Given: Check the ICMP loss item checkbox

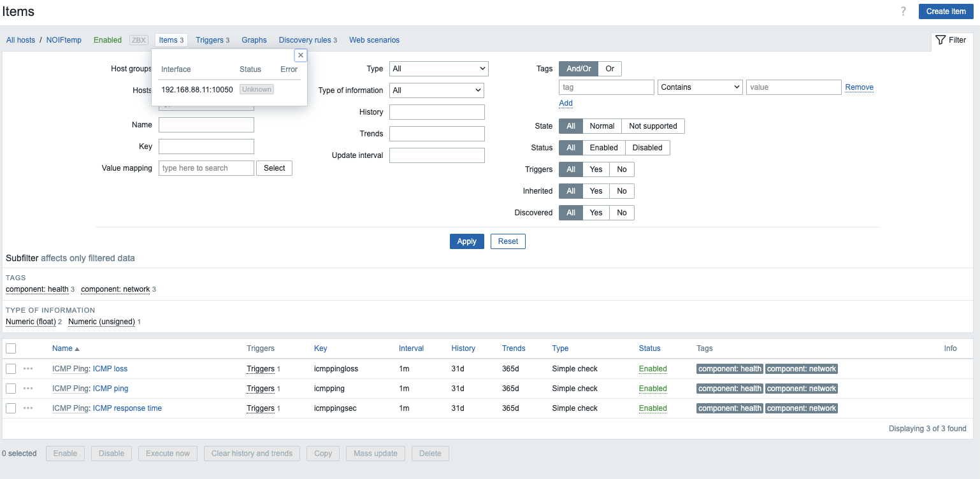Looking at the screenshot, I should point(11,369).
